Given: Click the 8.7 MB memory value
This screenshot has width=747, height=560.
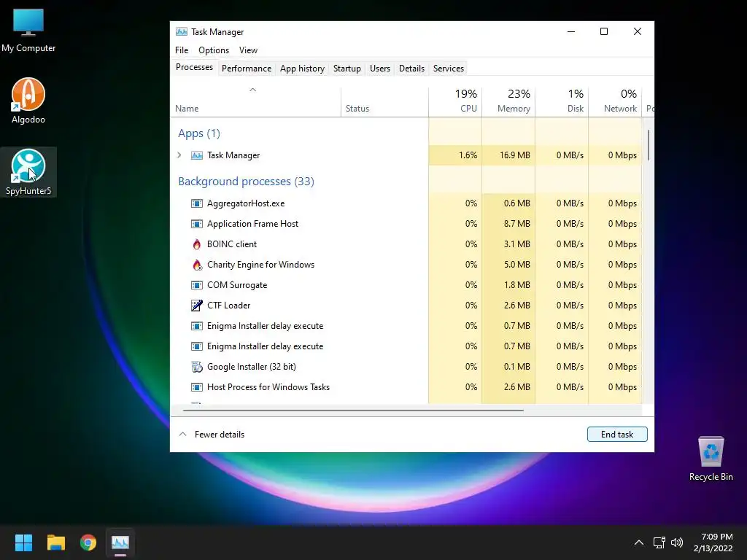Looking at the screenshot, I should pyautogui.click(x=517, y=224).
